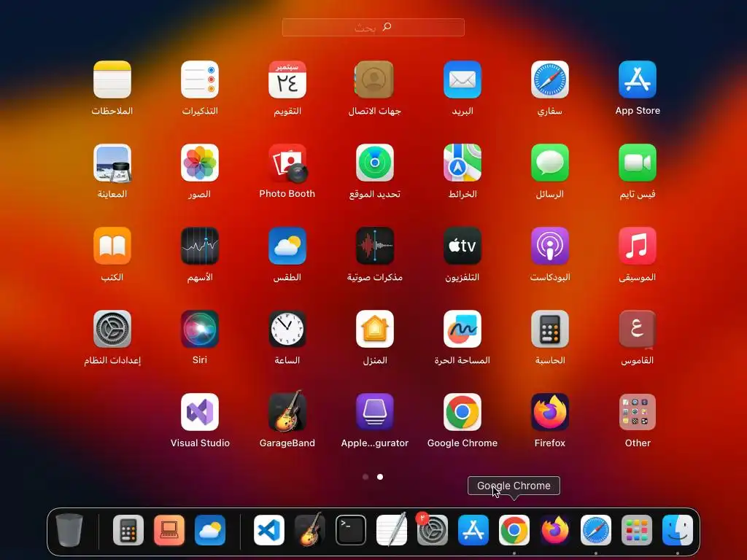Image resolution: width=747 pixels, height=560 pixels.
Task: Open TextEdit from the Dock
Action: [x=392, y=529]
